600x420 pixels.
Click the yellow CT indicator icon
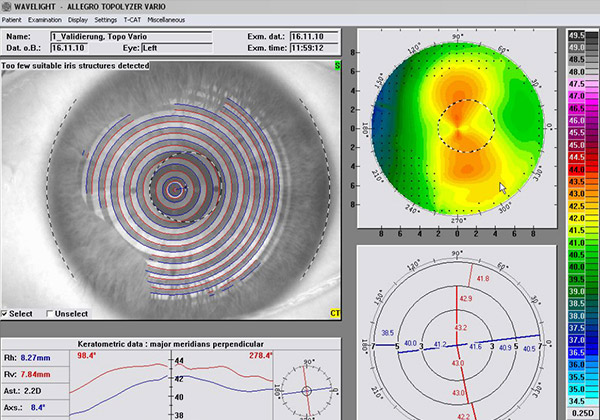tap(336, 314)
